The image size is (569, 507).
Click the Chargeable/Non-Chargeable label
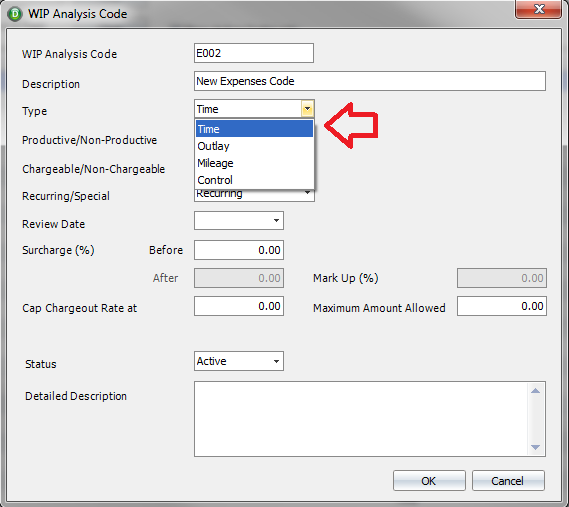point(94,169)
